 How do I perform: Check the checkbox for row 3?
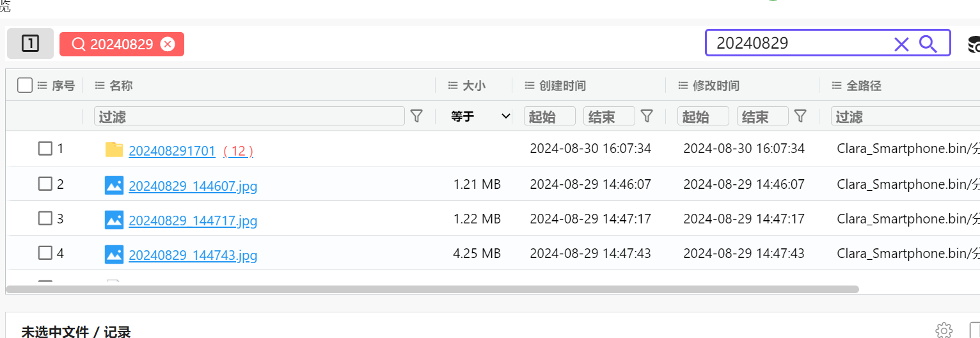[x=45, y=218]
